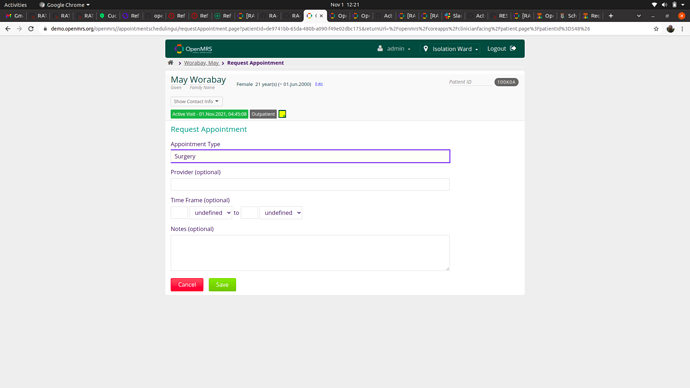
Task: Click second time frame number box
Action: point(249,212)
